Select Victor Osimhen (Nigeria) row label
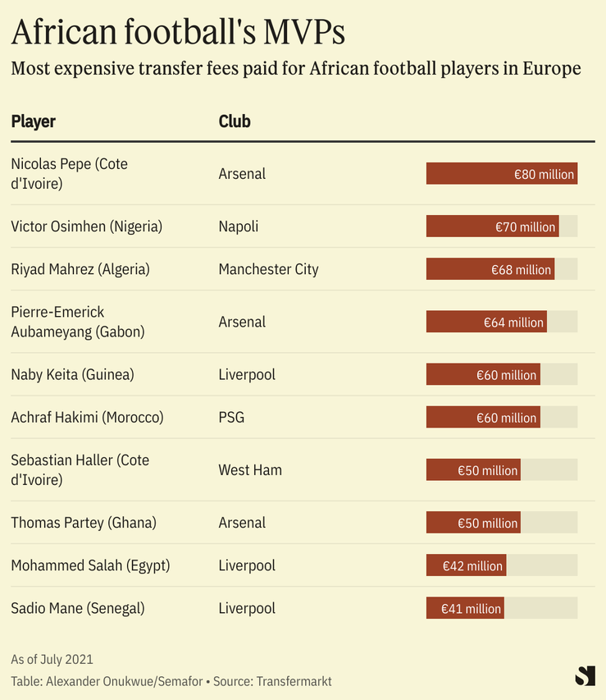The height and width of the screenshot is (700, 606). point(87,226)
